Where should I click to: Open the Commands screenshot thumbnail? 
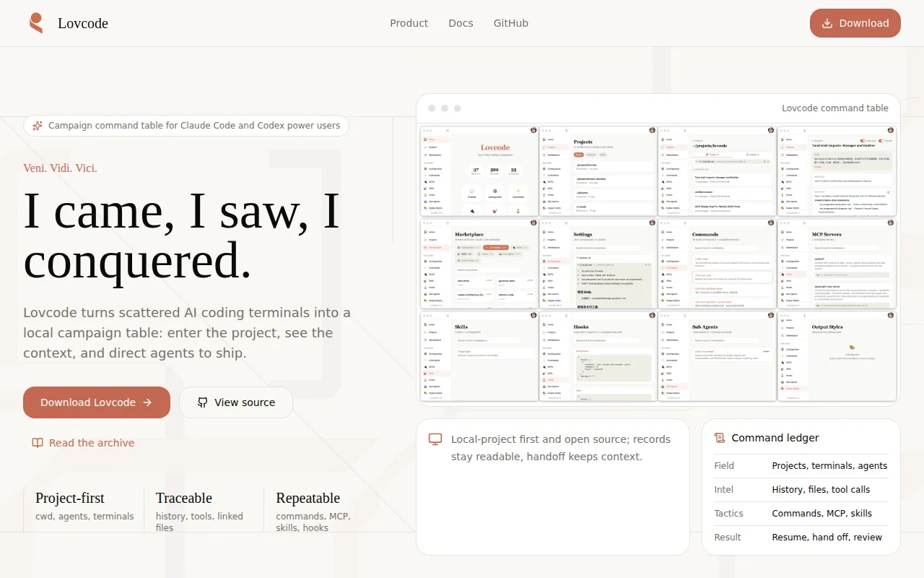tap(718, 264)
